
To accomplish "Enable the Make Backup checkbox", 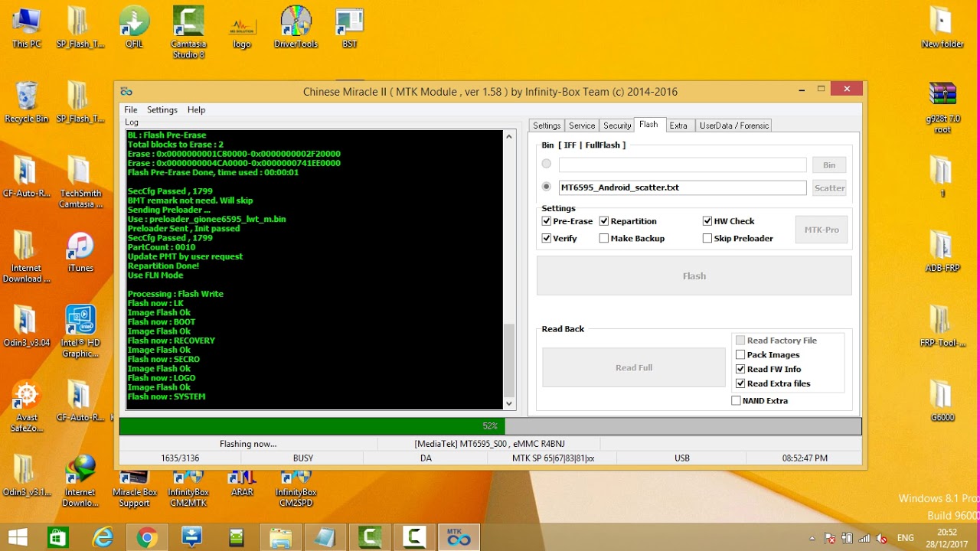I will point(604,238).
